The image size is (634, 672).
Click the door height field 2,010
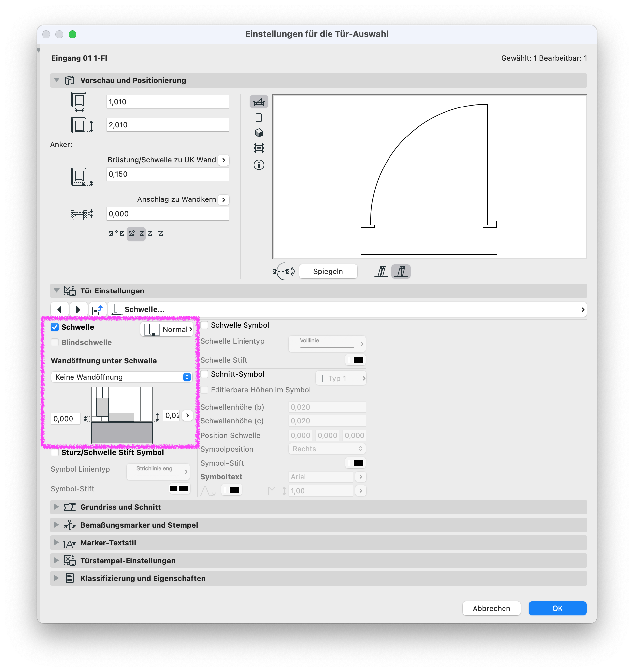point(168,125)
